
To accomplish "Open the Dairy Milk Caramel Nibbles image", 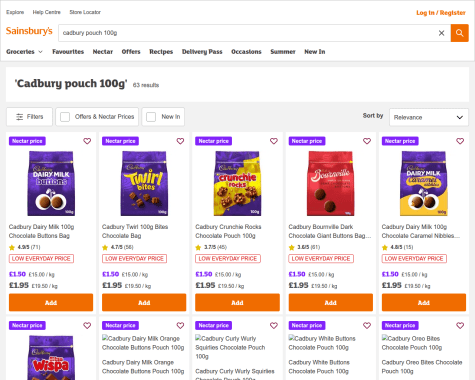I will pyautogui.click(x=424, y=183).
